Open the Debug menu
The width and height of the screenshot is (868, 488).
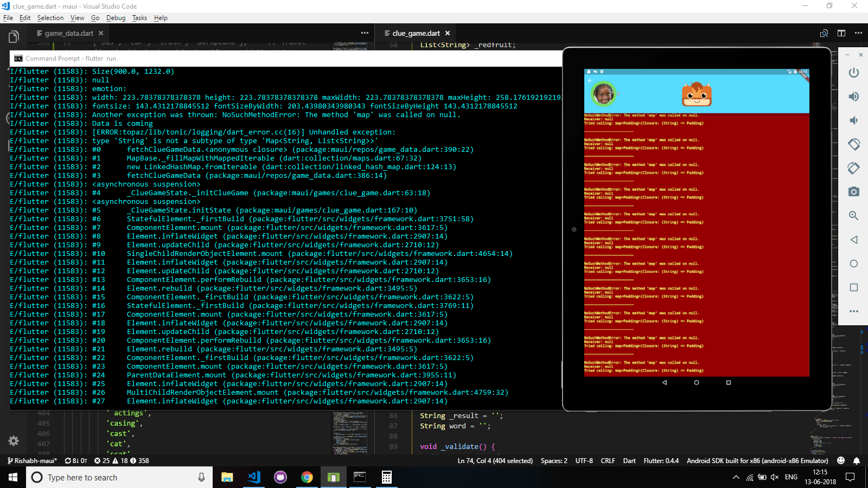tap(116, 17)
